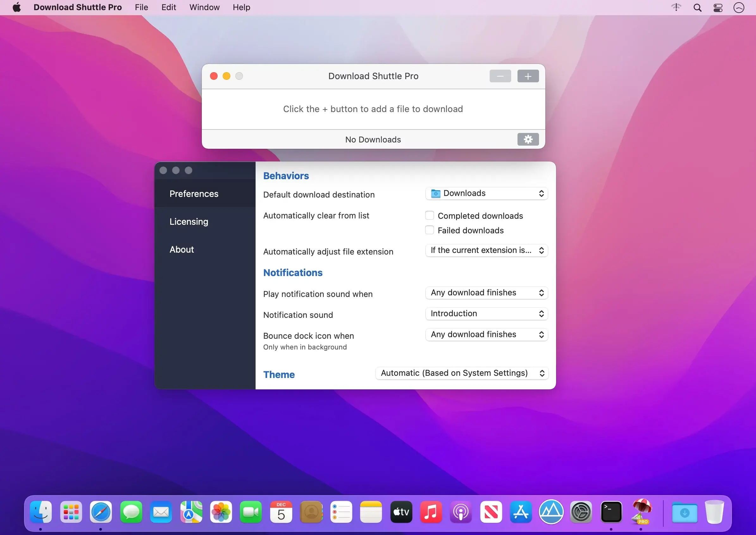Open the Play notification sound when dropdown
This screenshot has height=535, width=756.
[x=486, y=293]
